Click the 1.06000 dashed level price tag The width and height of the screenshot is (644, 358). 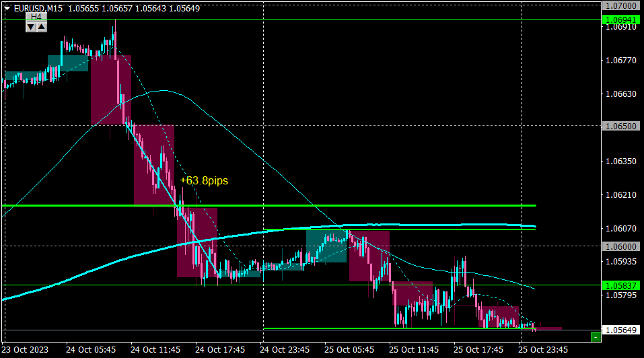click(x=621, y=246)
